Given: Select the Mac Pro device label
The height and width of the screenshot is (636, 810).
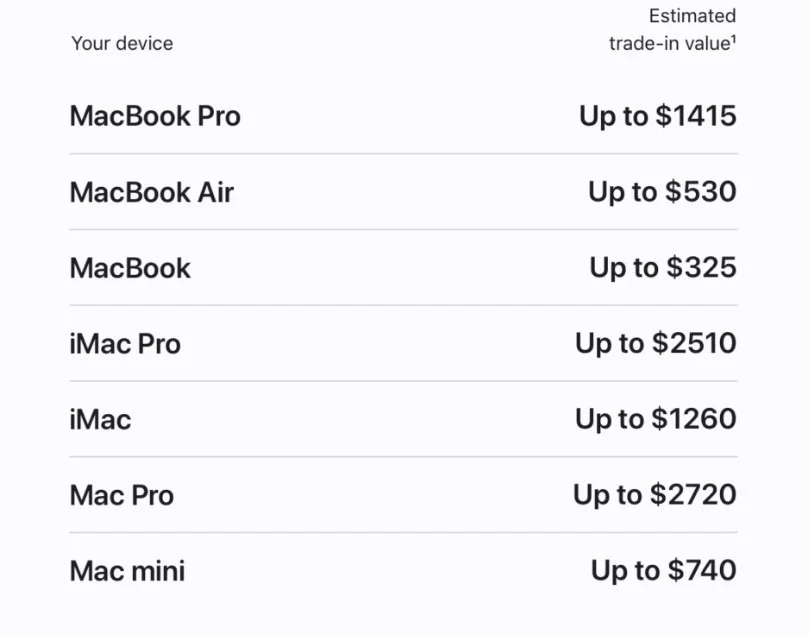Looking at the screenshot, I should tap(122, 495).
